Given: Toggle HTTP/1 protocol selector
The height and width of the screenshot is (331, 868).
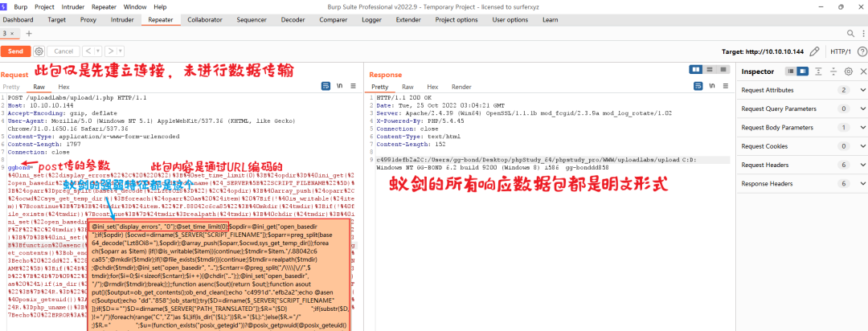Looking at the screenshot, I should pyautogui.click(x=840, y=51).
